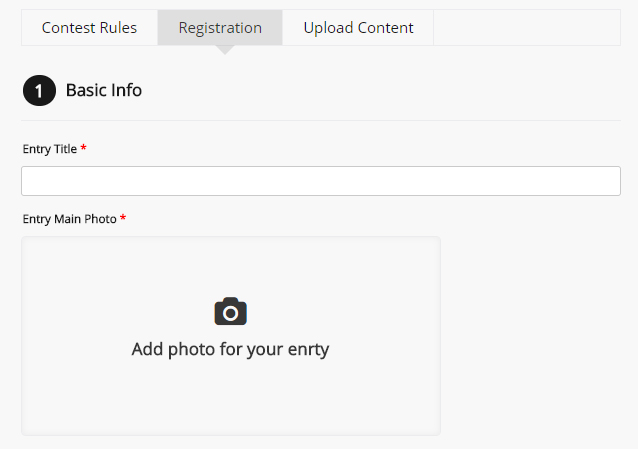Click the divider line under Basic Info
Screen dimensions: 638x449
[x=320, y=121]
